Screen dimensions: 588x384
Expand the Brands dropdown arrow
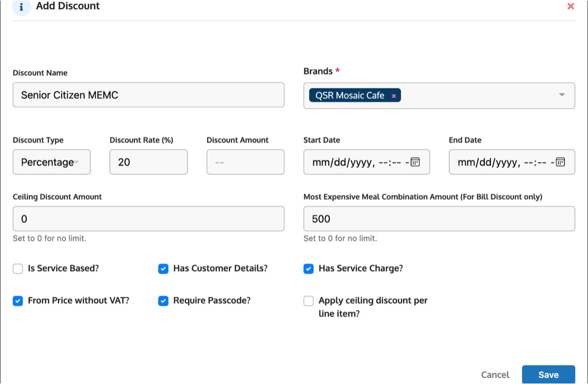point(562,95)
